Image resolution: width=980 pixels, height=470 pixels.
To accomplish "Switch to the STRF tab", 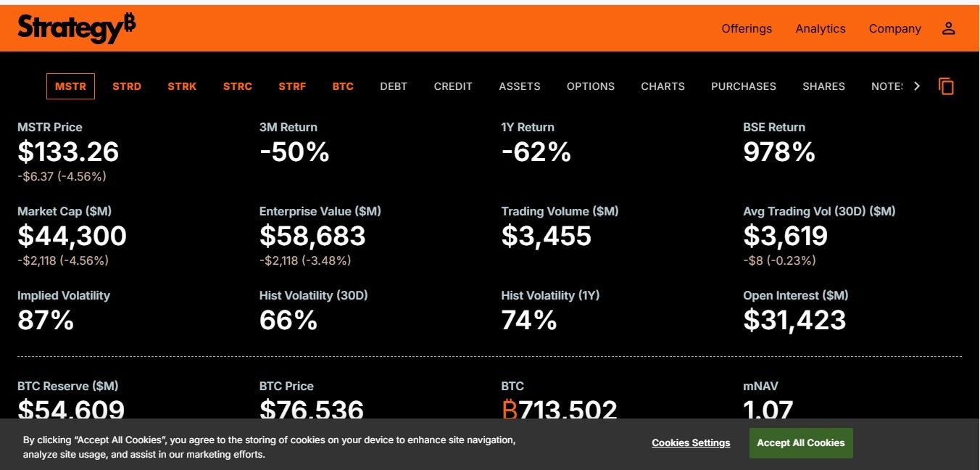I will (x=292, y=86).
